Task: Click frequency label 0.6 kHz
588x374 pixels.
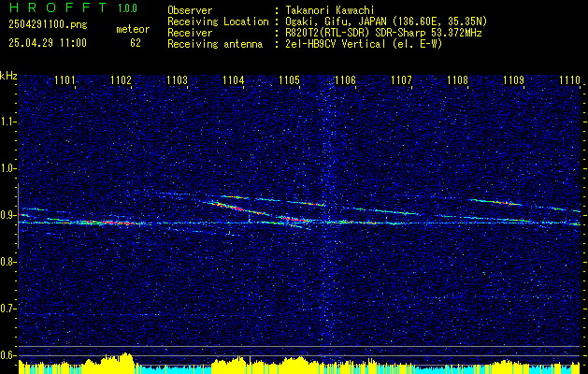Action: point(7,355)
